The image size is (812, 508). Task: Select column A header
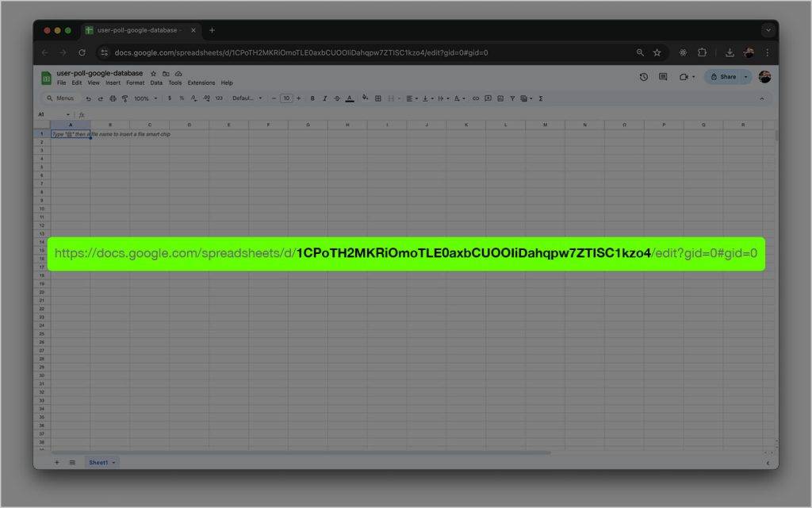tap(71, 125)
